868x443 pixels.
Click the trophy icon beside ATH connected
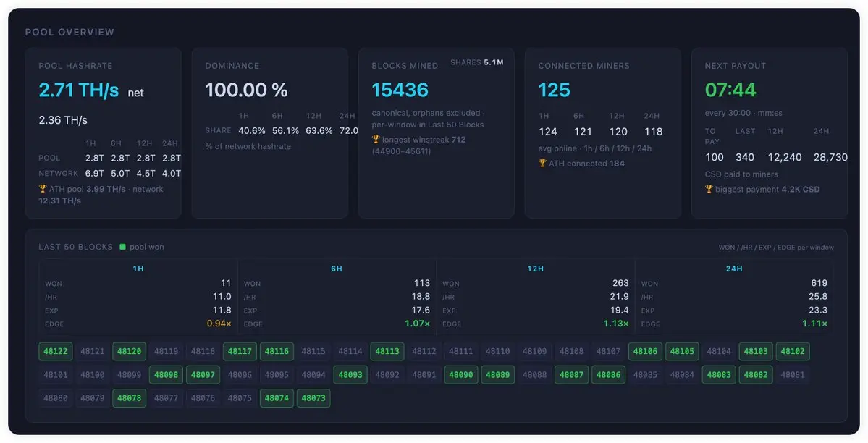(x=542, y=164)
